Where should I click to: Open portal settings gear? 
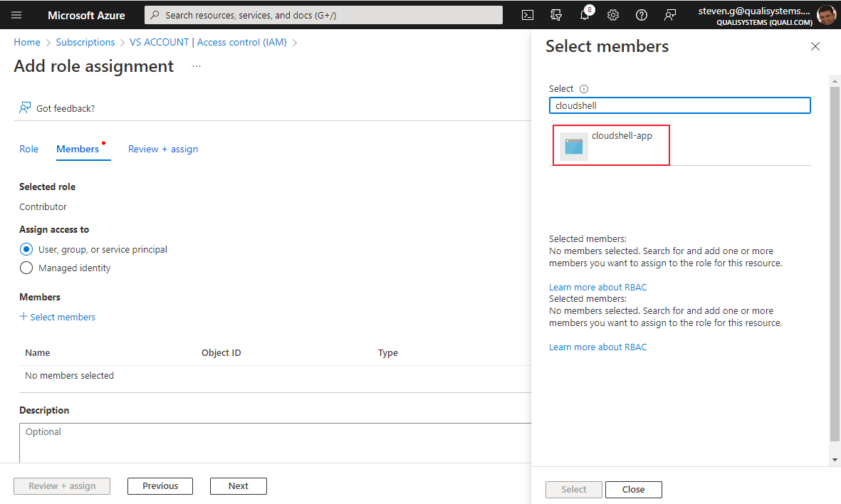click(x=613, y=15)
